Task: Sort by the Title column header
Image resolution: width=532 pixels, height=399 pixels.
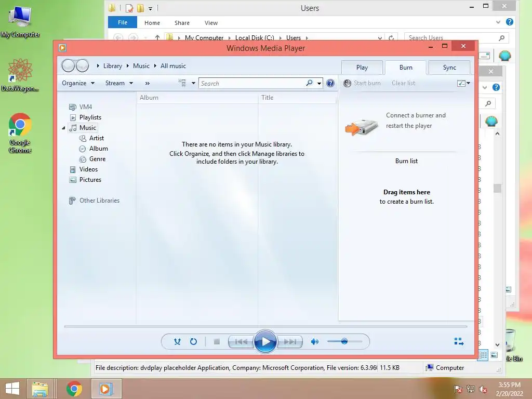Action: click(297, 98)
